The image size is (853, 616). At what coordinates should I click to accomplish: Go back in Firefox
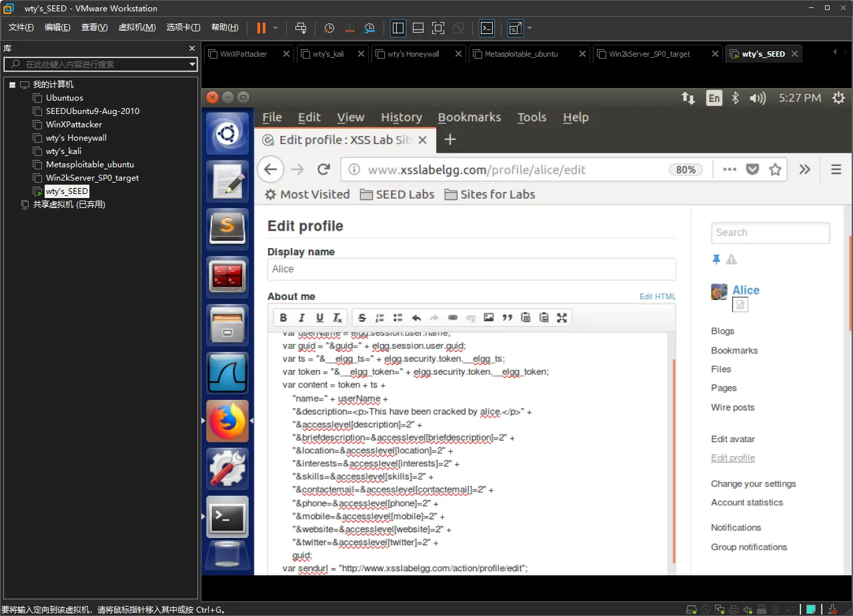(x=270, y=169)
